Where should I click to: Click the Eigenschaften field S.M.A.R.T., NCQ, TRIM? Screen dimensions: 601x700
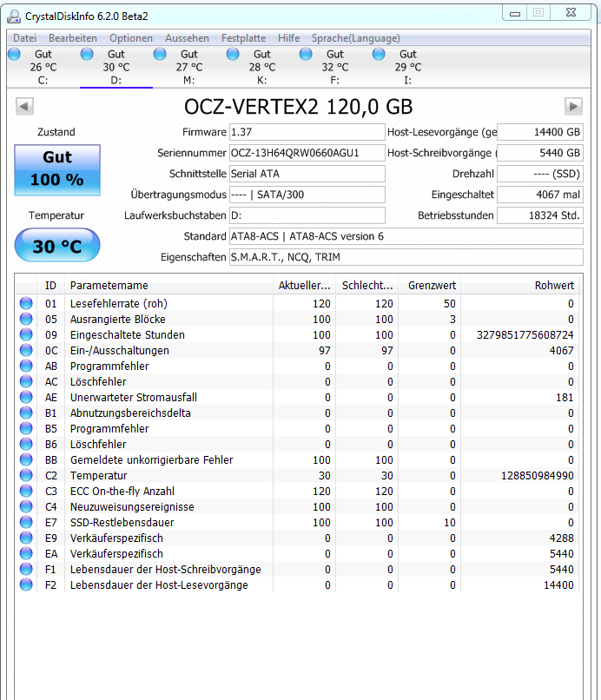(406, 257)
